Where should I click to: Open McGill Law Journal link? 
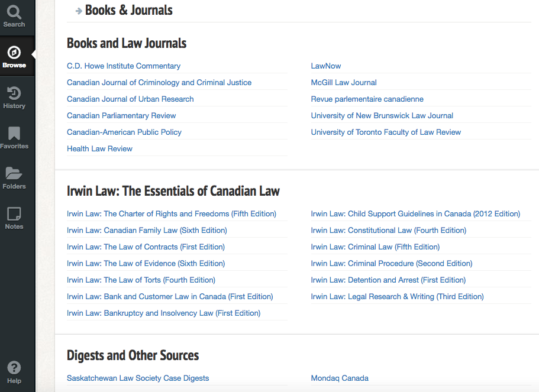344,82
